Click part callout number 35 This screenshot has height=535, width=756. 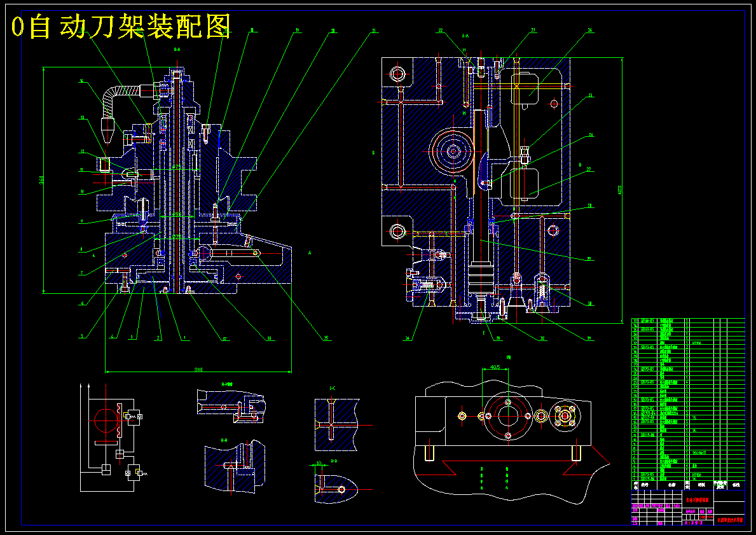pos(326,338)
